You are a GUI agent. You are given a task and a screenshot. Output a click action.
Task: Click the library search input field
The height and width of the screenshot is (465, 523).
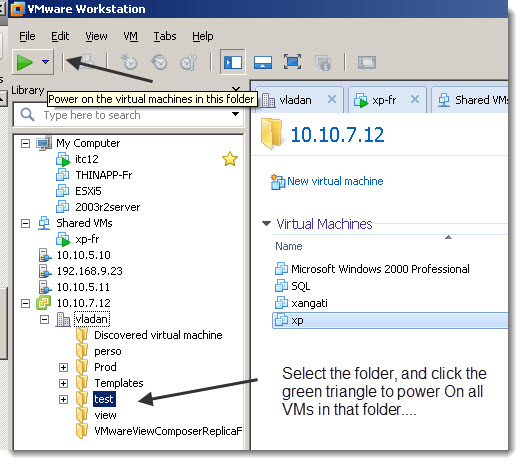(128, 115)
